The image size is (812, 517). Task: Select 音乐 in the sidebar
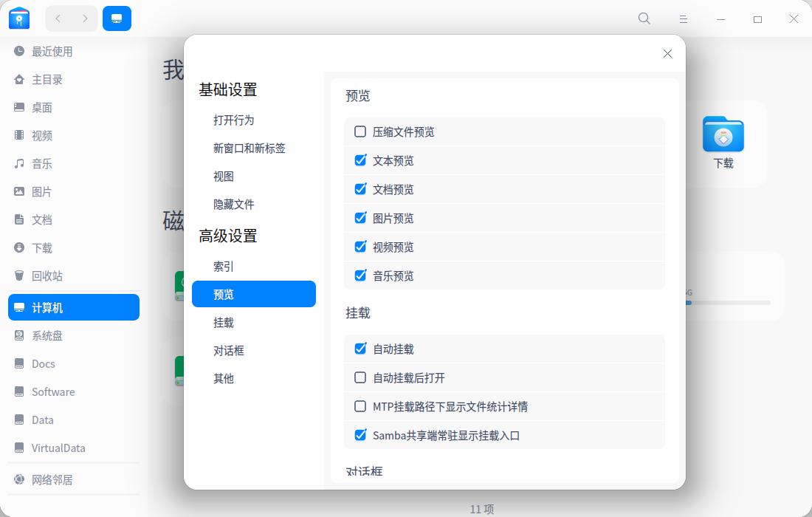click(x=41, y=163)
